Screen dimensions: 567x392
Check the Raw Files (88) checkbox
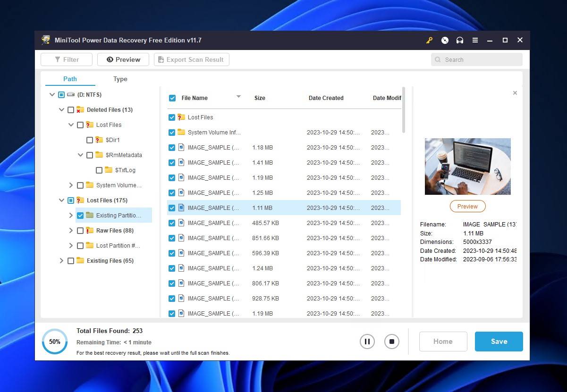point(80,231)
